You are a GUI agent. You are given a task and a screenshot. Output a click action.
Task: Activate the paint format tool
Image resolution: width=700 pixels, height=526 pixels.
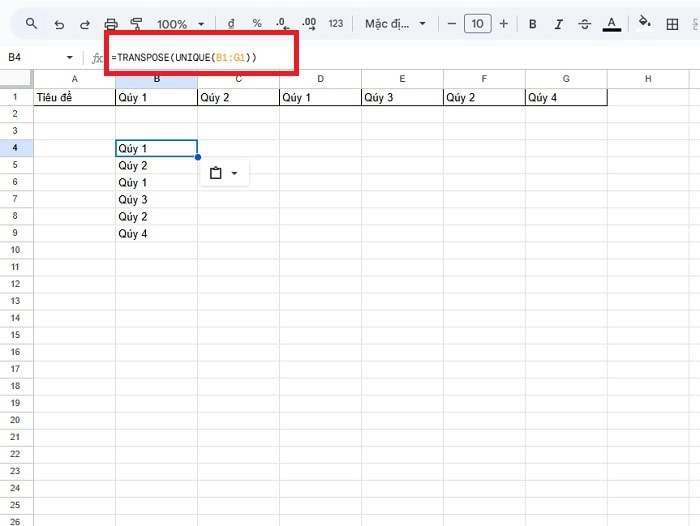136,24
